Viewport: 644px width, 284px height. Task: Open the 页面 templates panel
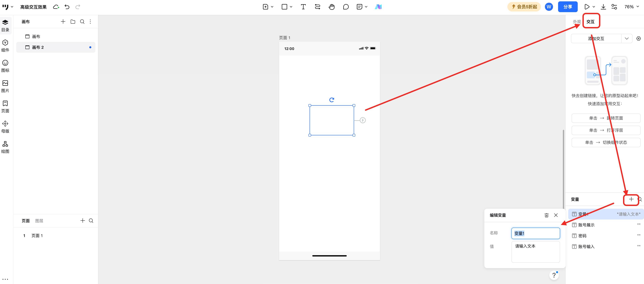[x=5, y=106]
